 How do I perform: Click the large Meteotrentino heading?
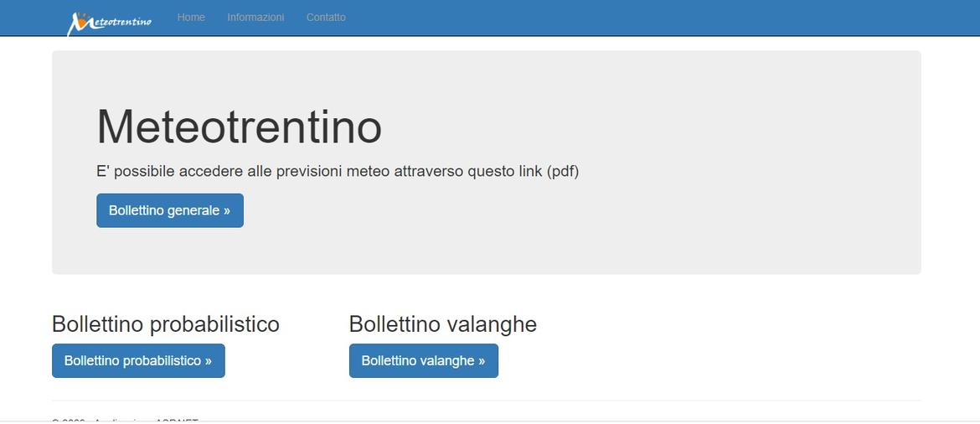click(x=240, y=127)
